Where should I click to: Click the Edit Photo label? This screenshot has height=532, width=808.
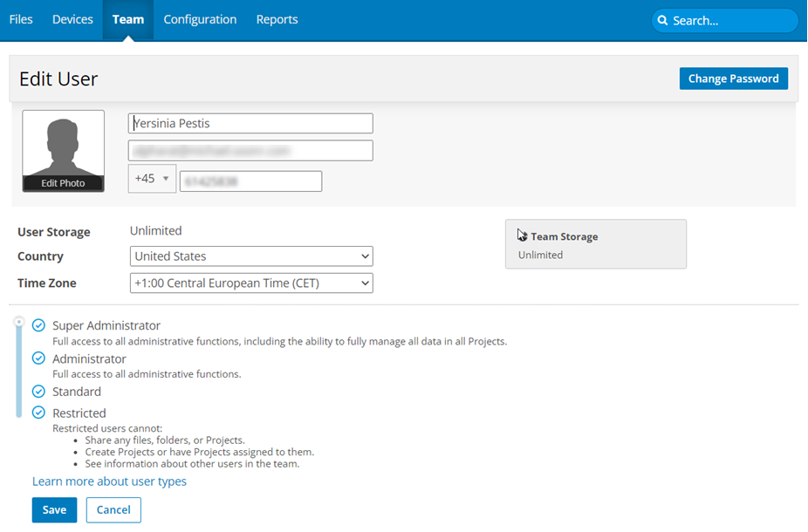pos(64,183)
